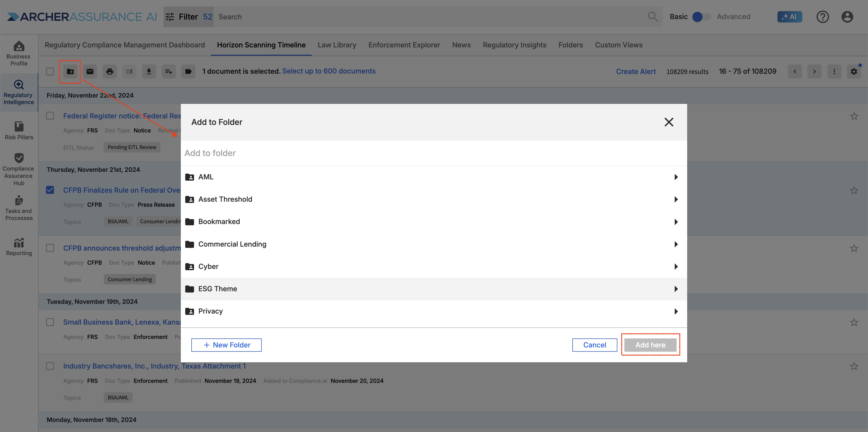868x432 pixels.
Task: Open the Filter panel button
Action: pos(189,17)
